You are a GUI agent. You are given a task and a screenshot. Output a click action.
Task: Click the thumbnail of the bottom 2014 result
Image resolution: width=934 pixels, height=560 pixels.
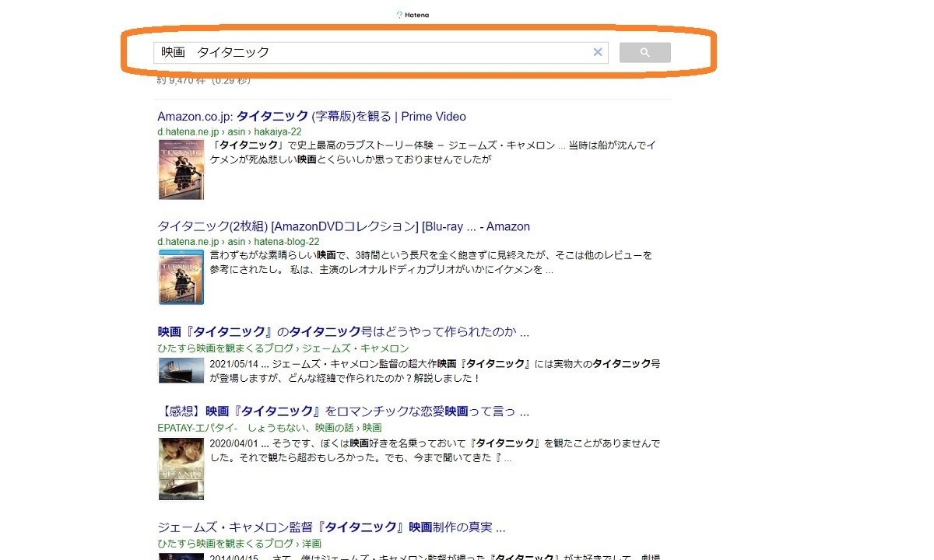(181, 557)
